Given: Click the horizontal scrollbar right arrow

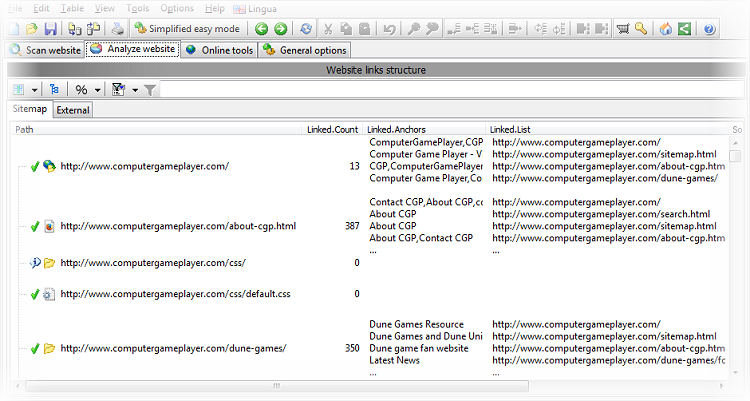Looking at the screenshot, I should [721, 386].
